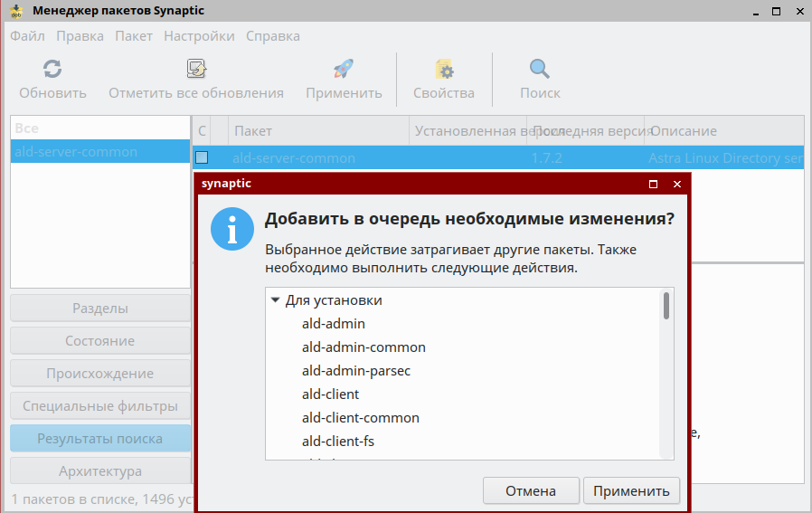
Task: Click ald-server-common name in package table row
Action: [x=294, y=158]
